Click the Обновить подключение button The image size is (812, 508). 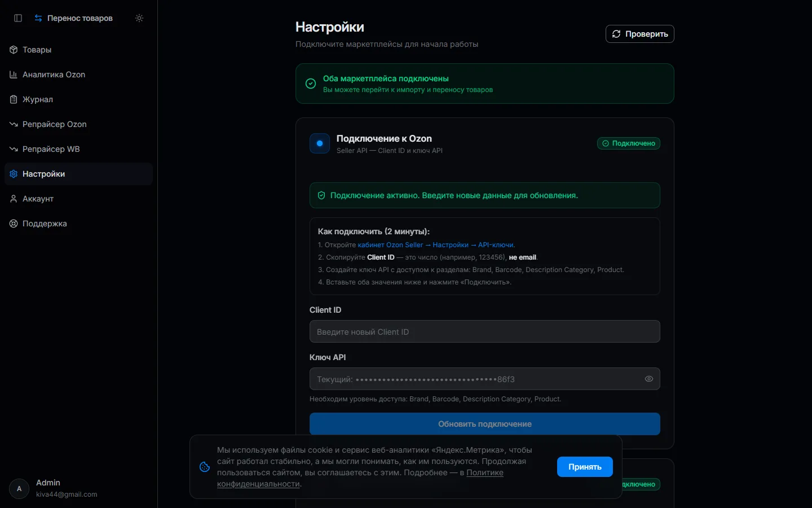(x=485, y=424)
